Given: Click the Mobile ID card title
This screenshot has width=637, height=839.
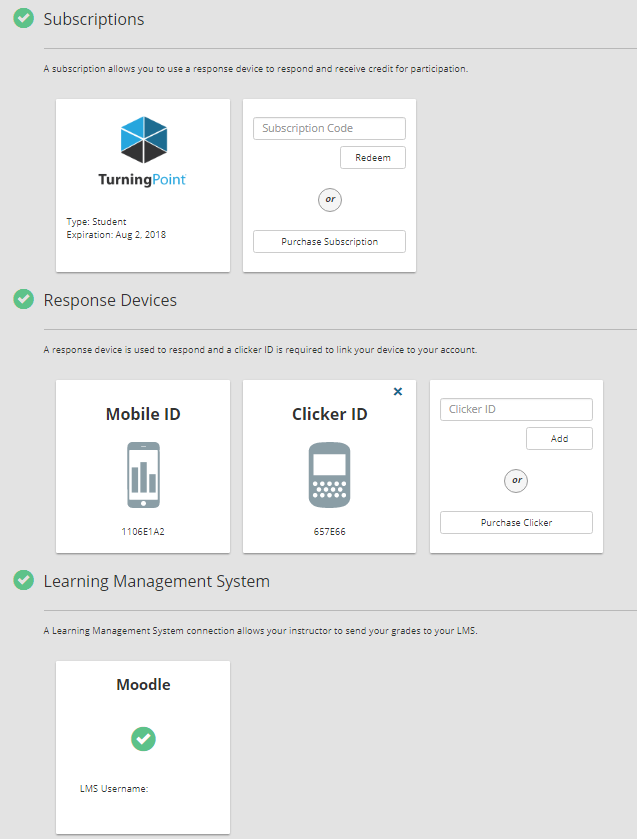Looking at the screenshot, I should [x=143, y=414].
